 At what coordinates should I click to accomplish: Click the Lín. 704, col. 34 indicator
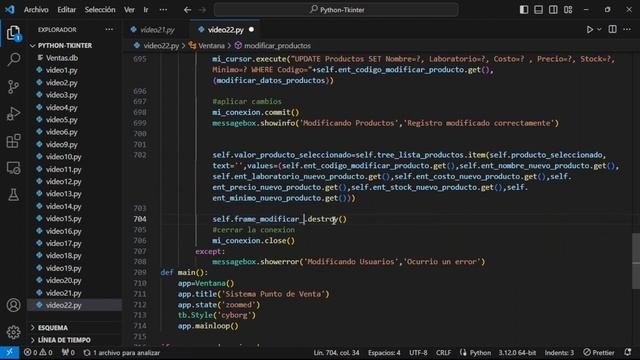tap(336, 353)
